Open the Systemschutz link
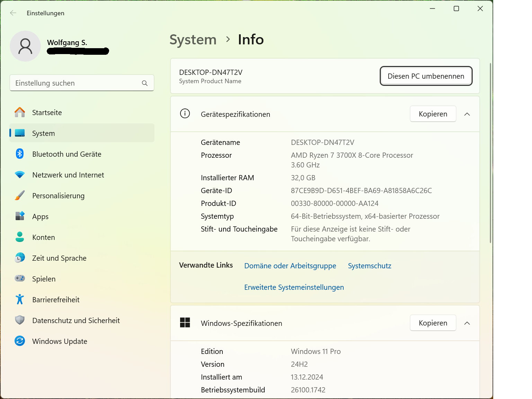The width and height of the screenshot is (532, 399). [369, 266]
